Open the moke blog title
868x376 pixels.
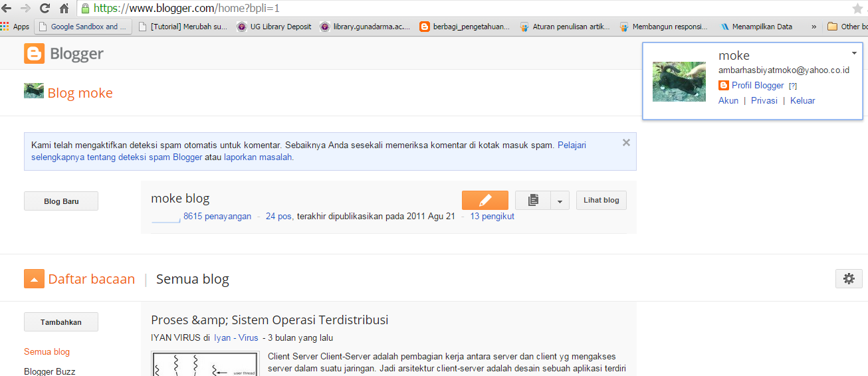point(180,198)
